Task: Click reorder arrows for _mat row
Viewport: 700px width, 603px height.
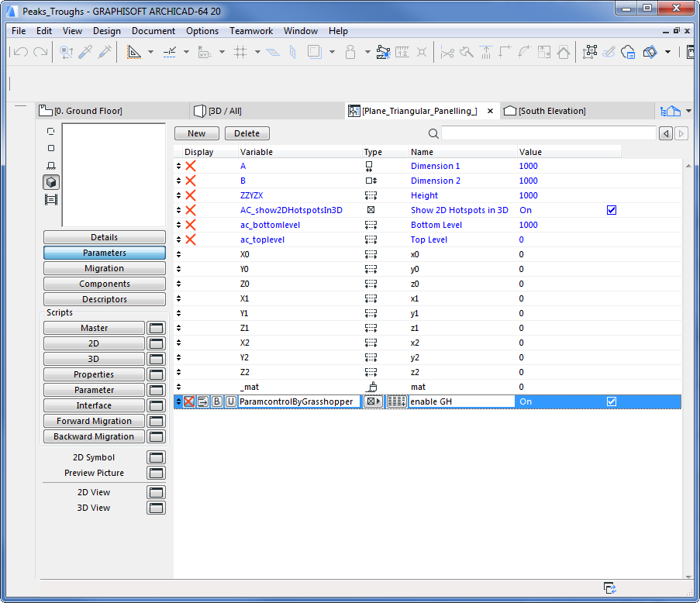Action: click(178, 387)
